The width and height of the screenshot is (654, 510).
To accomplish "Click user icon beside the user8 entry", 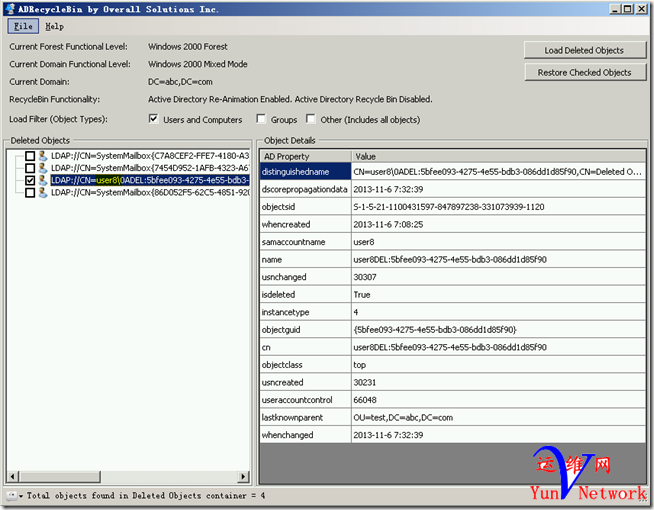I will 43,180.
